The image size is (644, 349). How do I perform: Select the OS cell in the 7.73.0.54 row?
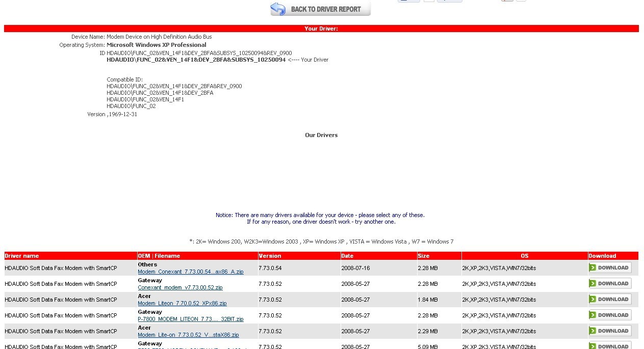click(x=499, y=268)
